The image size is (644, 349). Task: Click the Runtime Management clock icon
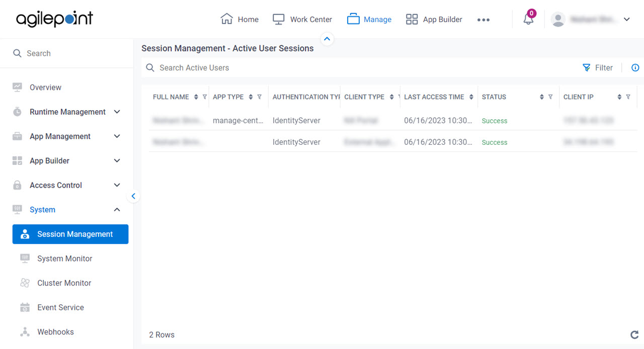point(17,112)
